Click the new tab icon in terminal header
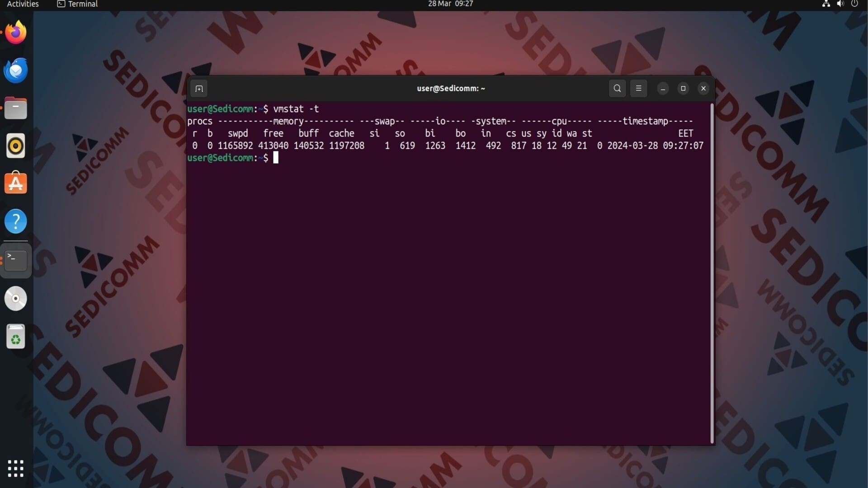Screen dimensions: 868x488 point(199,89)
